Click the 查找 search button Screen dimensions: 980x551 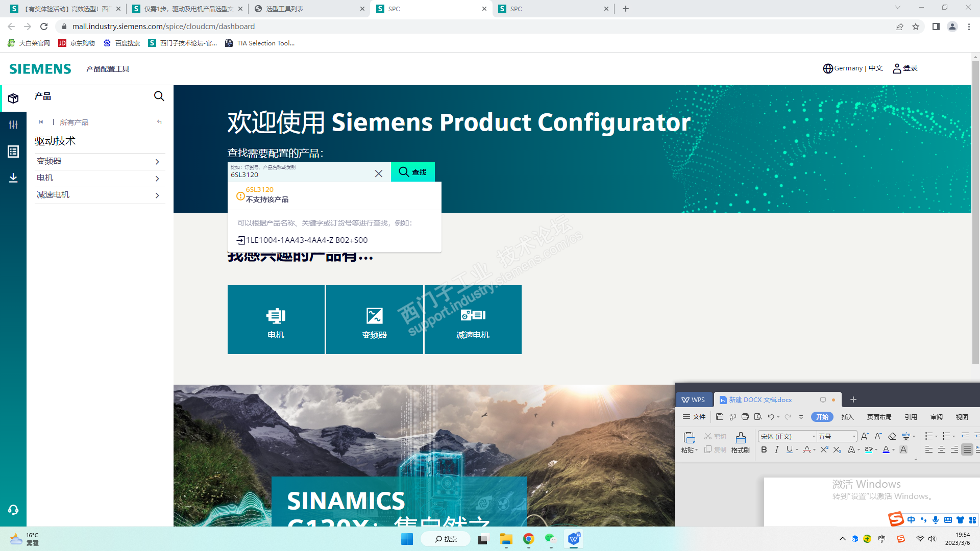412,172
